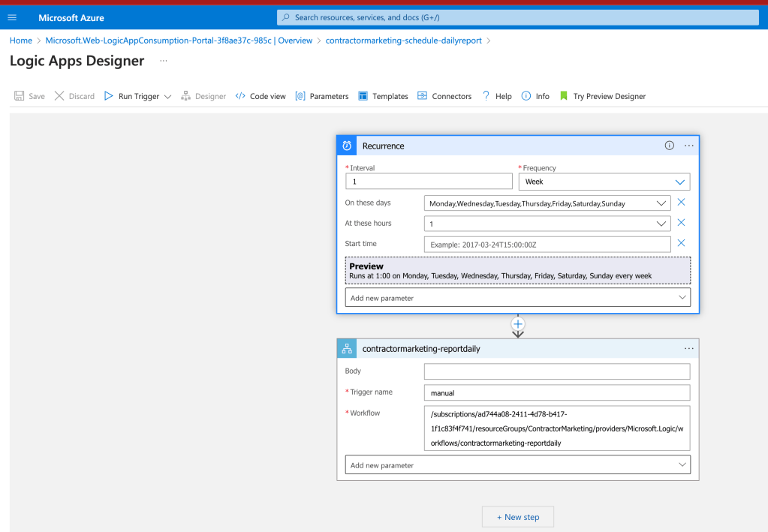Image resolution: width=768 pixels, height=532 pixels.
Task: Click the Designer hierarchy icon
Action: [185, 96]
